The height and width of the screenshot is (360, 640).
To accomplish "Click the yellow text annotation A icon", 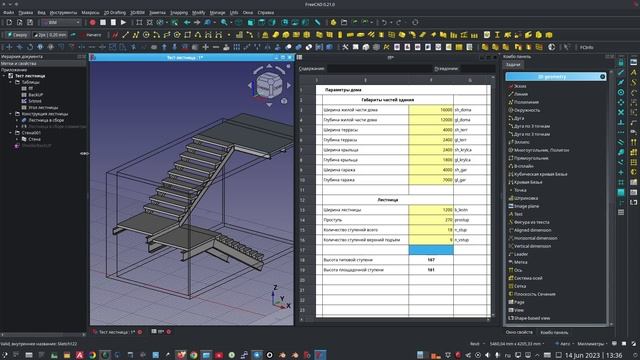I will [633, 72].
